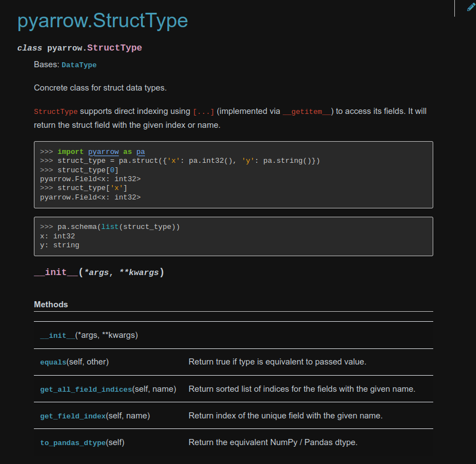Click the struct_type[0] code line

point(79,170)
